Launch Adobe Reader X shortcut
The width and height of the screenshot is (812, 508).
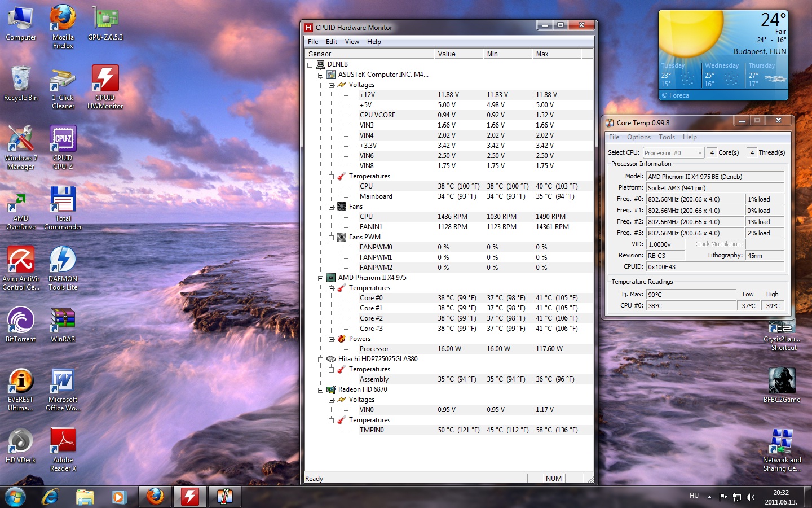point(63,450)
